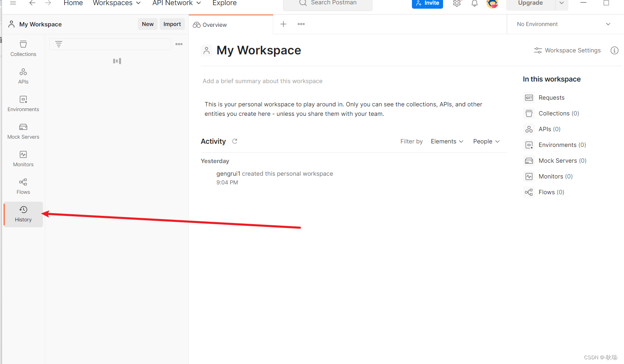Open the settings gear icon

[x=457, y=3]
